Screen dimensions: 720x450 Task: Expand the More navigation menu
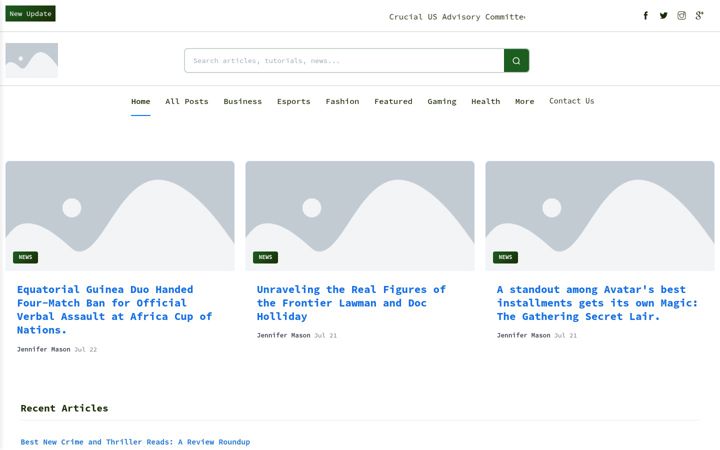coord(524,101)
